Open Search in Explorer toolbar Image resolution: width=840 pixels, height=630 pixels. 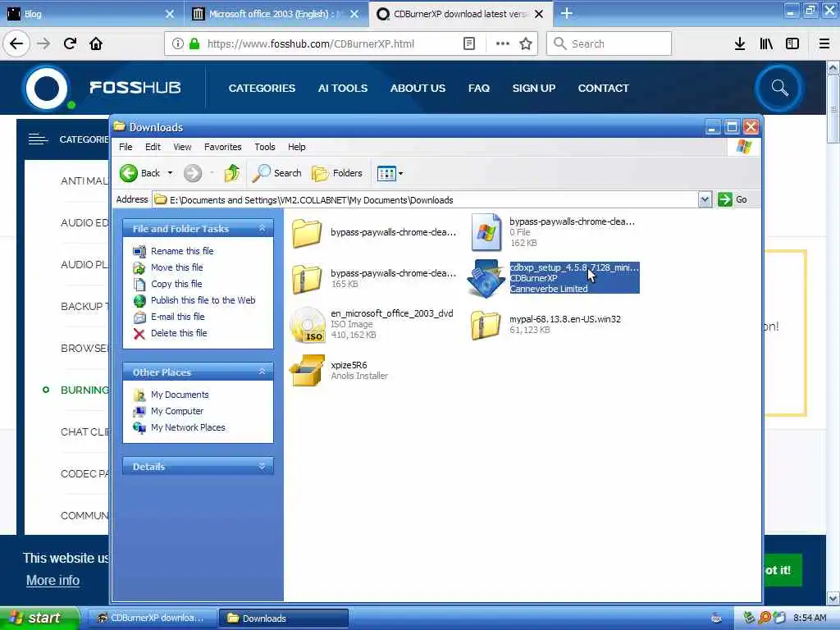pos(277,173)
